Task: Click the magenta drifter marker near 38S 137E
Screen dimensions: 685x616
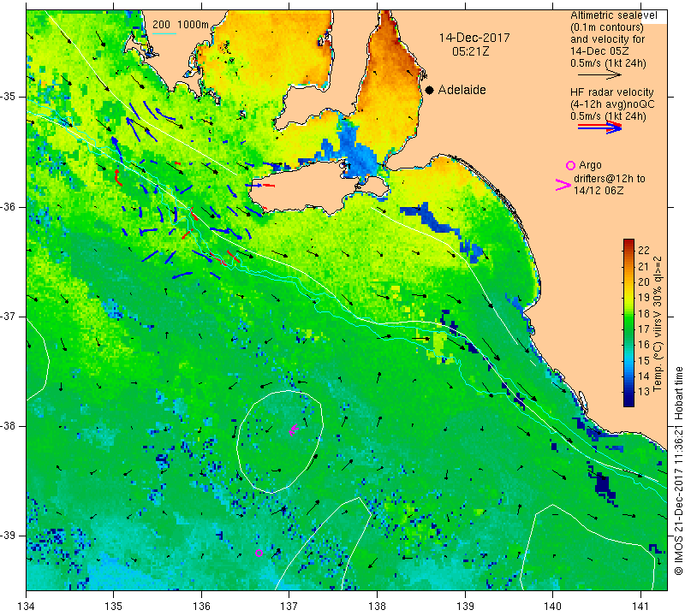Action: (x=293, y=429)
